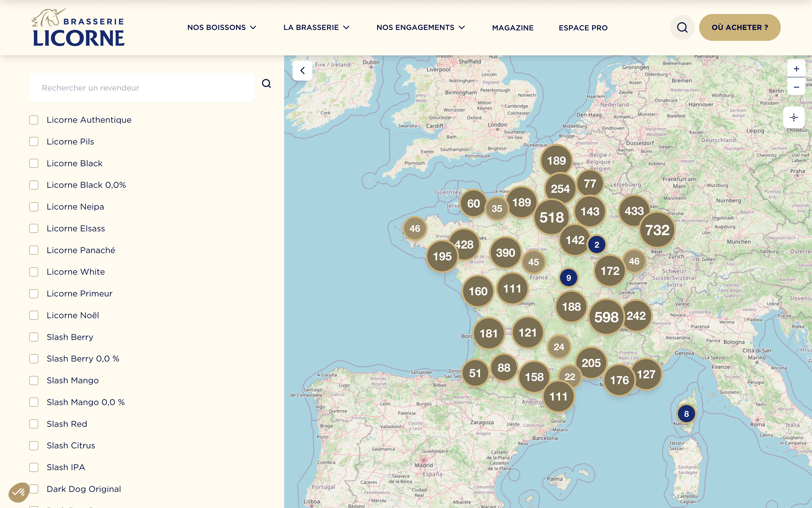Open the blue 8 marker in Corsica

686,414
